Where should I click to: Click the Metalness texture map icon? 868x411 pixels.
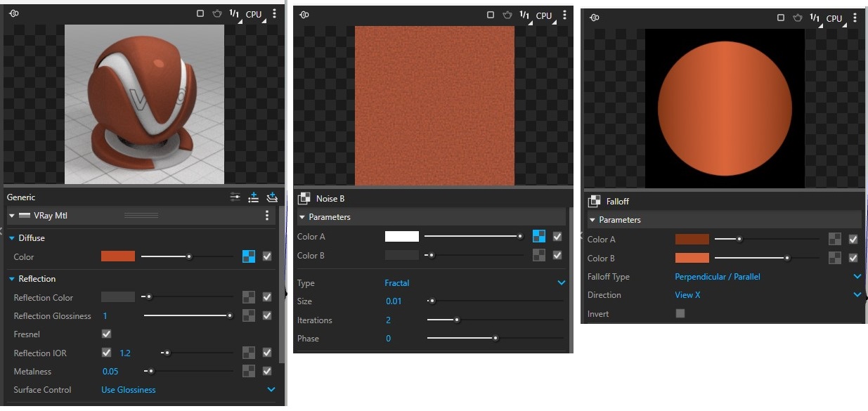tap(249, 371)
